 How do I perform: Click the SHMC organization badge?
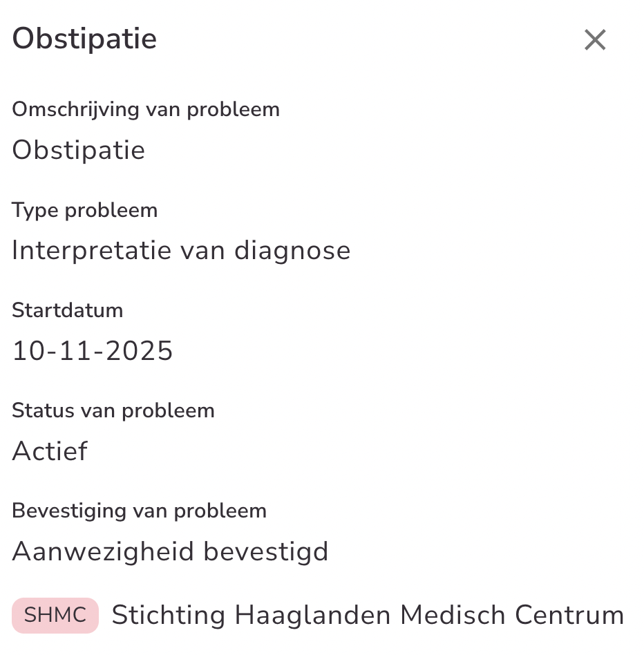pyautogui.click(x=55, y=615)
